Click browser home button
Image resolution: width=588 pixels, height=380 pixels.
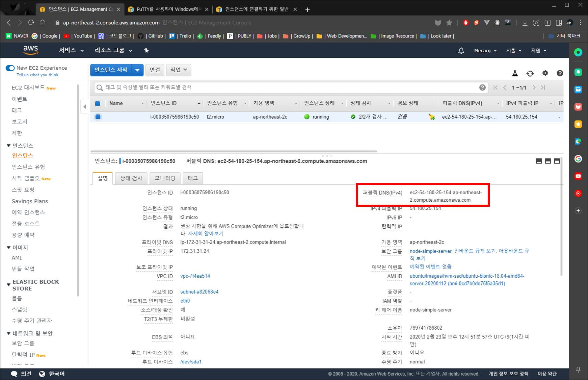pos(43,23)
